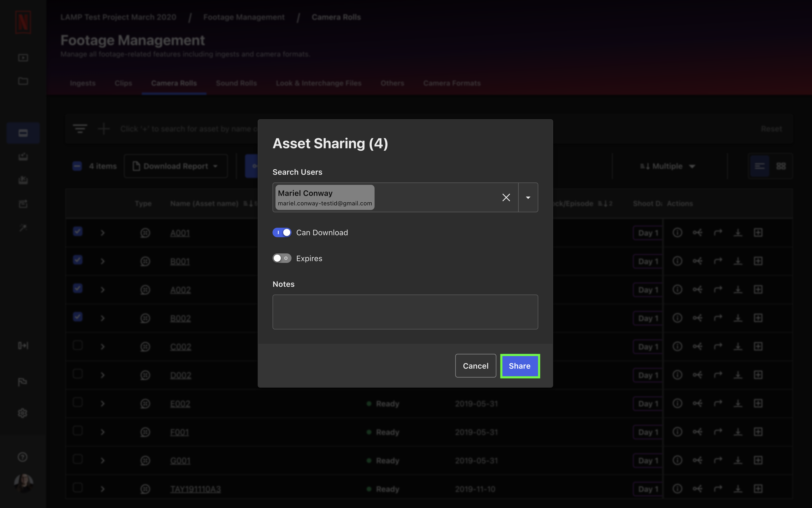The image size is (812, 508).
Task: Enable the Expires toggle
Action: [x=282, y=258]
